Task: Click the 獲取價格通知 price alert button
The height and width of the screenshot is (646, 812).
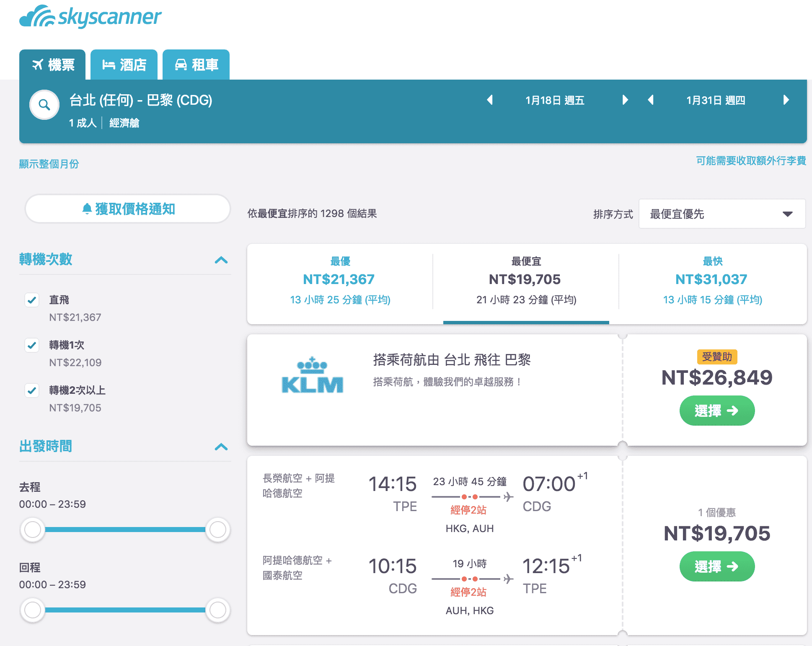Action: click(x=128, y=209)
